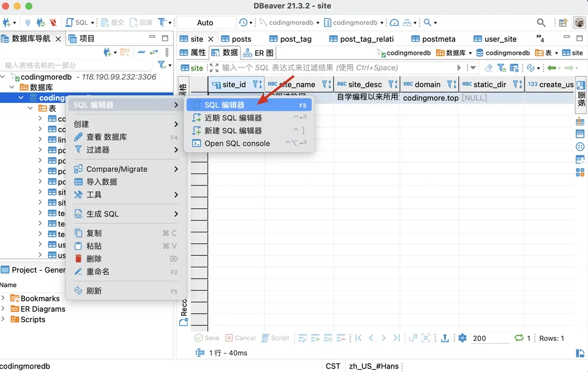Choose 导入数据 in the context menu
588x372 pixels.
[x=102, y=182]
